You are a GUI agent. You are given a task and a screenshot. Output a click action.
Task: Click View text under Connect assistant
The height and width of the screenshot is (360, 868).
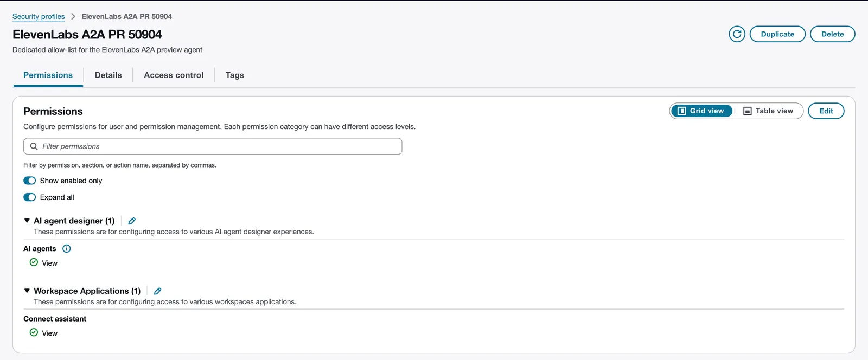tap(49, 333)
